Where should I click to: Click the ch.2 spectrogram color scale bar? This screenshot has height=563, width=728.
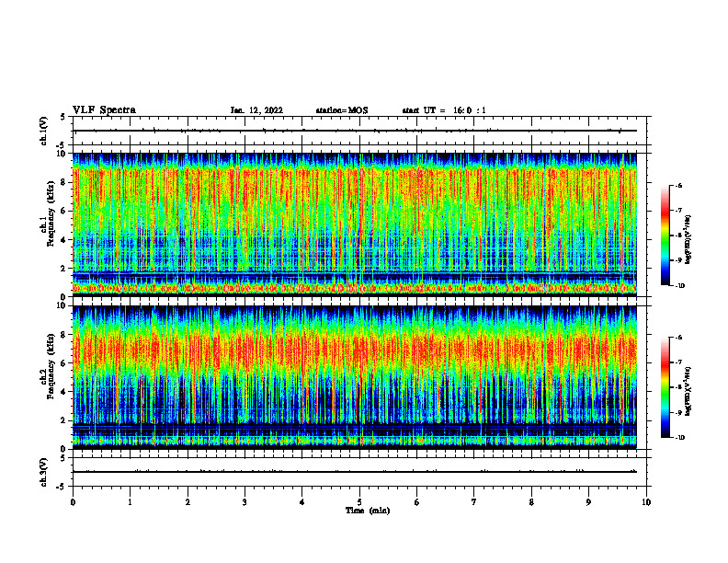coord(665,387)
